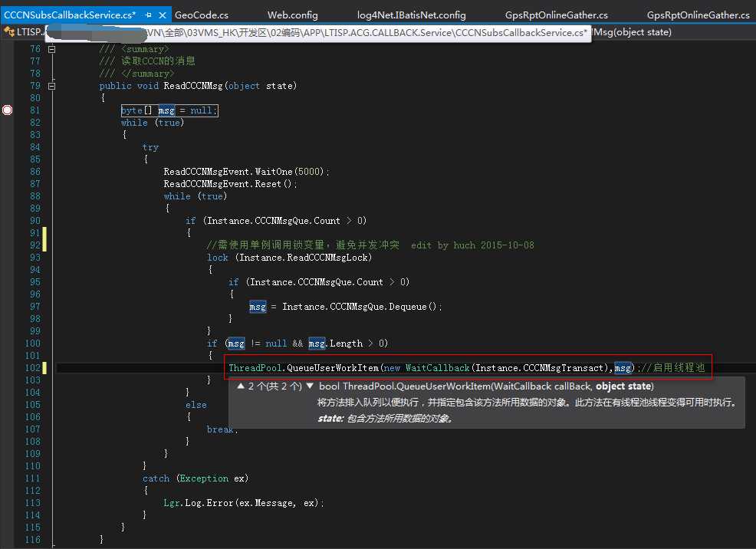Switch to the GeoCode.cs tab

point(202,15)
